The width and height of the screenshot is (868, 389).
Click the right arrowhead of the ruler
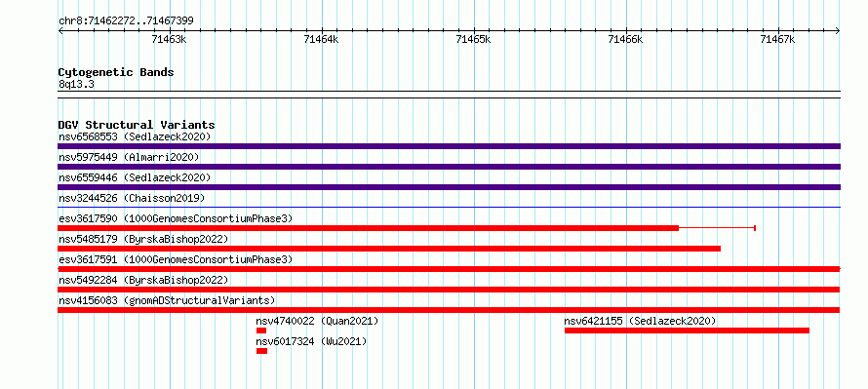tap(838, 31)
